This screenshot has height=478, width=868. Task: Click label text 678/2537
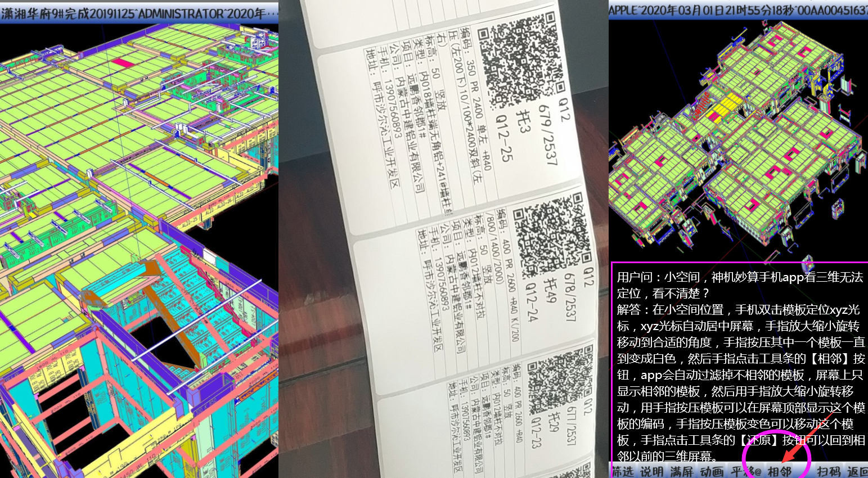coord(569,296)
